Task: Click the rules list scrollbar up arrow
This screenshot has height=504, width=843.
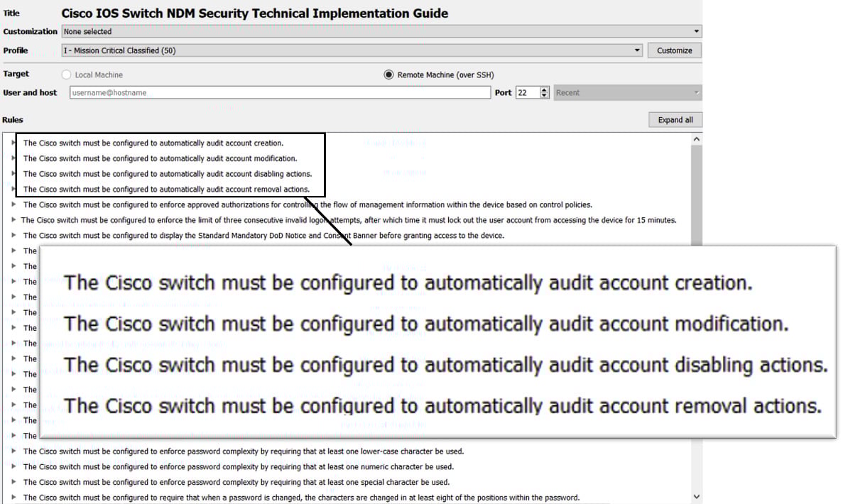Action: click(696, 139)
